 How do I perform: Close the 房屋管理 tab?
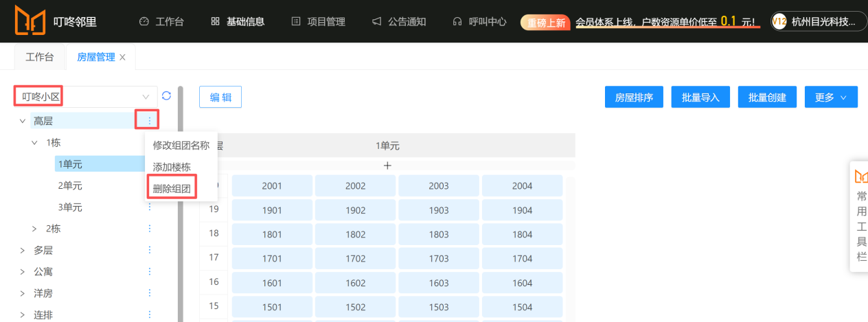123,58
